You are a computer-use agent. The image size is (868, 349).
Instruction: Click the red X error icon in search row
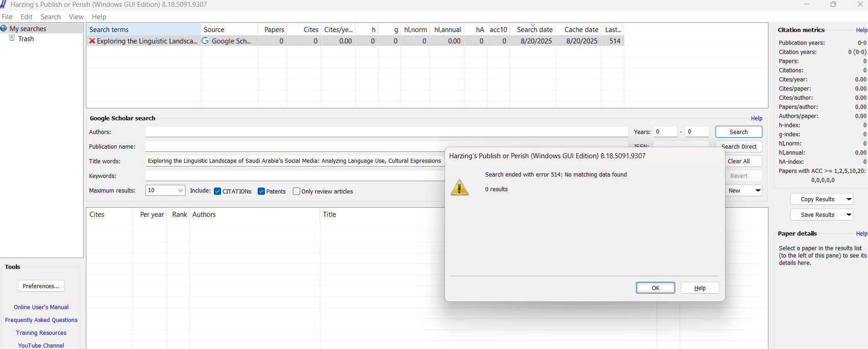pos(92,41)
